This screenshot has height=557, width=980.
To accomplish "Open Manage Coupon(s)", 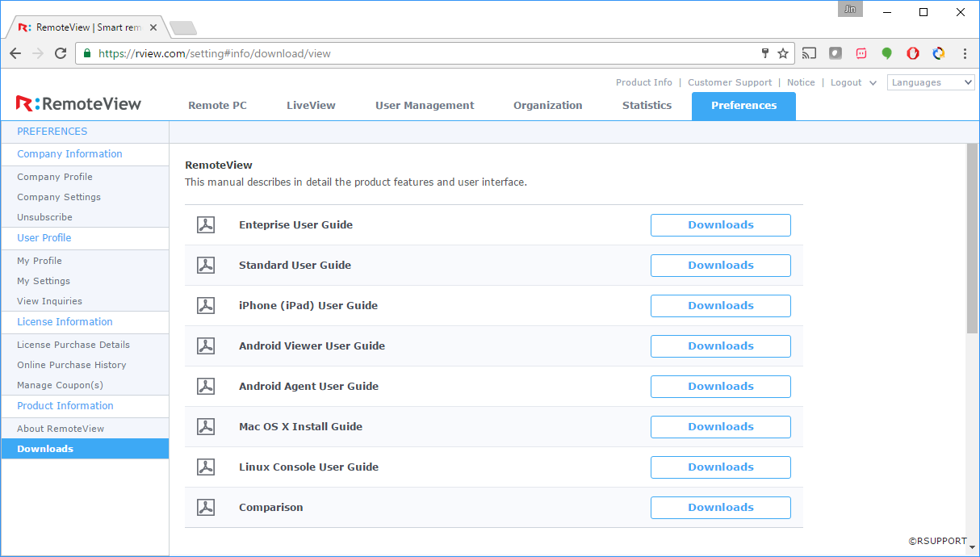I will click(60, 385).
